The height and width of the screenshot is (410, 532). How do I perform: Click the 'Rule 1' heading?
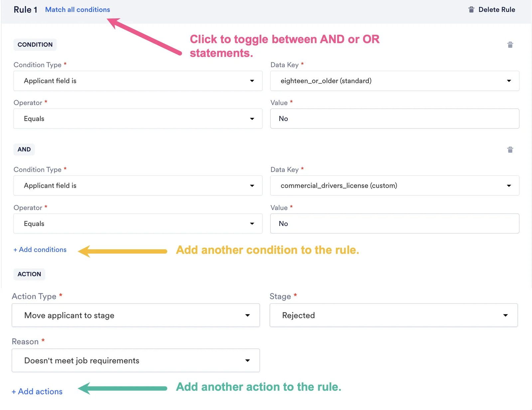pyautogui.click(x=25, y=10)
